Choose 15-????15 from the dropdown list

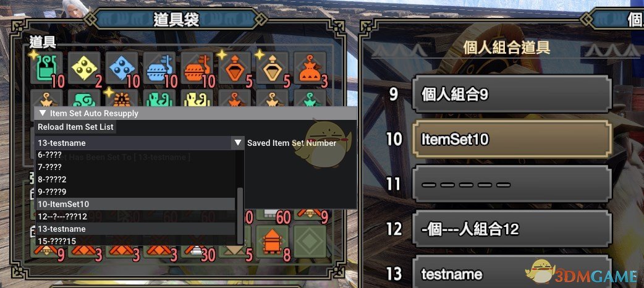click(x=135, y=241)
